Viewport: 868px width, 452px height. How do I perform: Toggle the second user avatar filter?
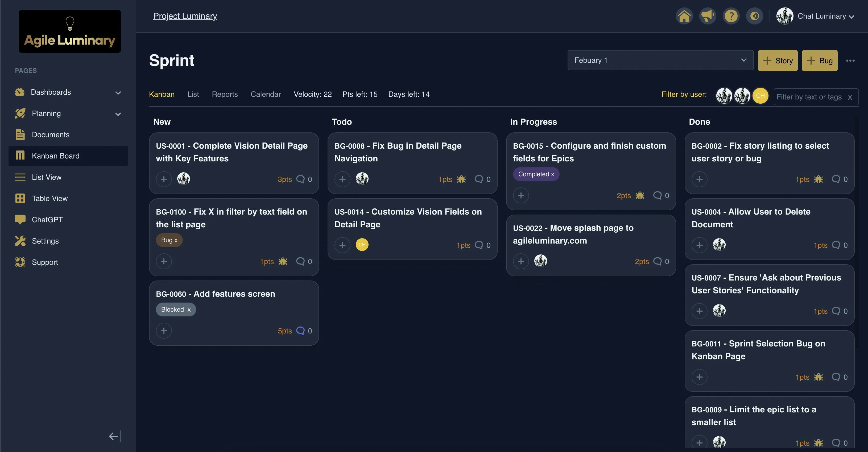pos(742,96)
